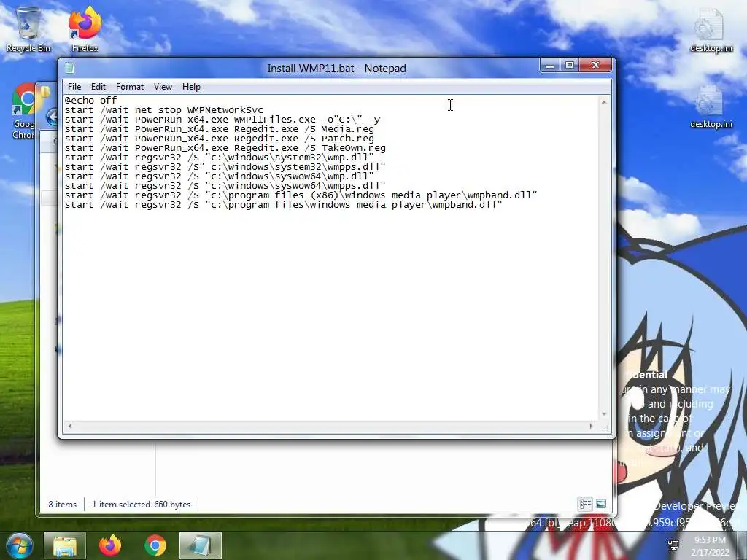Open the Windows Start button
Image resolution: width=747 pixels, height=560 pixels.
19,545
